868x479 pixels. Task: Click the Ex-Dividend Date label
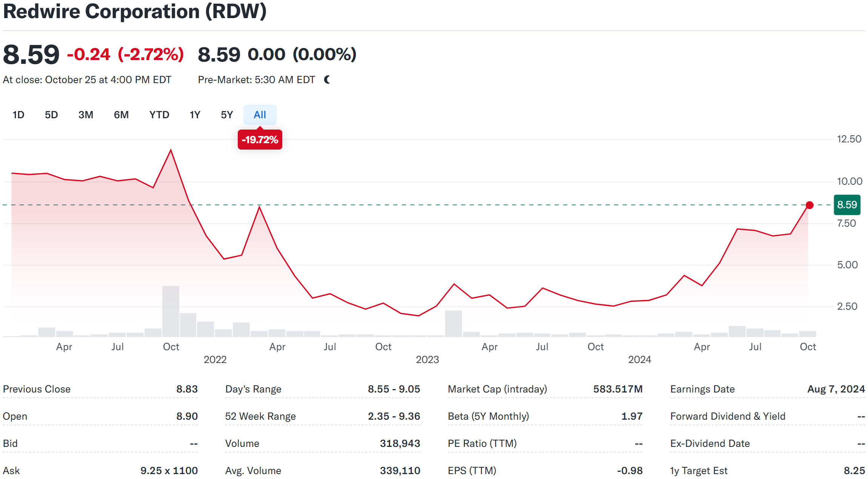coord(710,443)
